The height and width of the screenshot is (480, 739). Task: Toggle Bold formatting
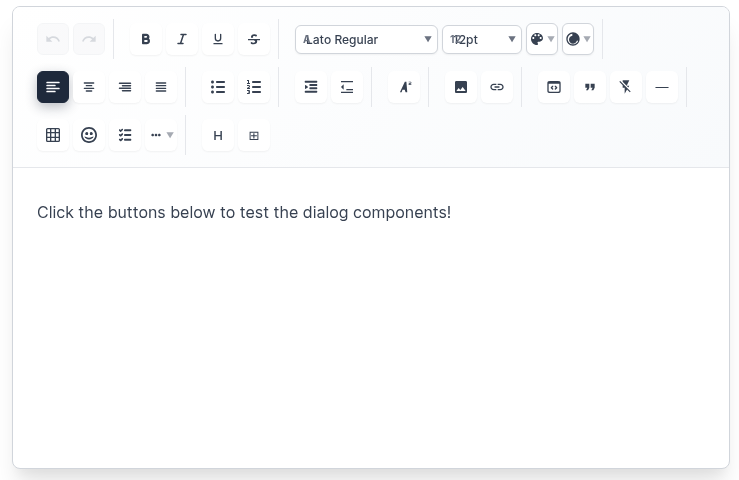(x=146, y=39)
